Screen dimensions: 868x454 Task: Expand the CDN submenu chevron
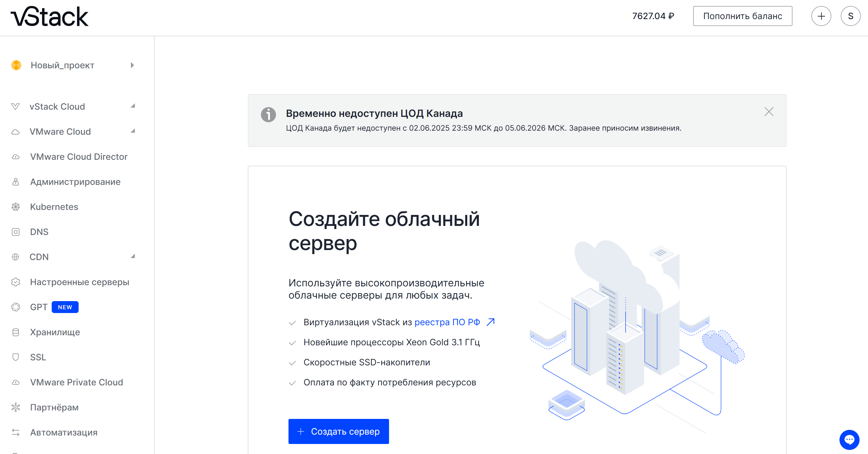tap(133, 257)
